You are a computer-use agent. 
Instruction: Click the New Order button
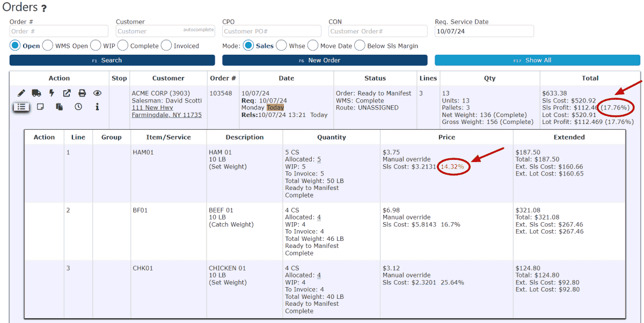point(325,60)
